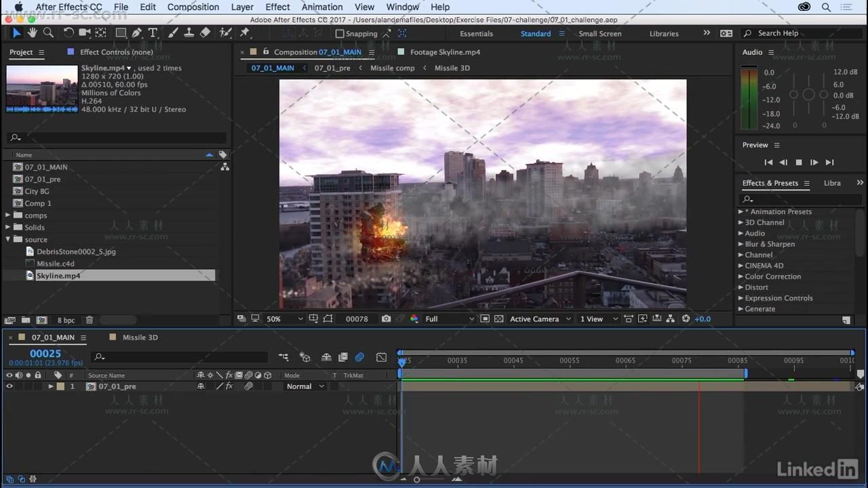Image resolution: width=868 pixels, height=488 pixels.
Task: Select the Selection arrow tool
Action: pyautogui.click(x=16, y=33)
